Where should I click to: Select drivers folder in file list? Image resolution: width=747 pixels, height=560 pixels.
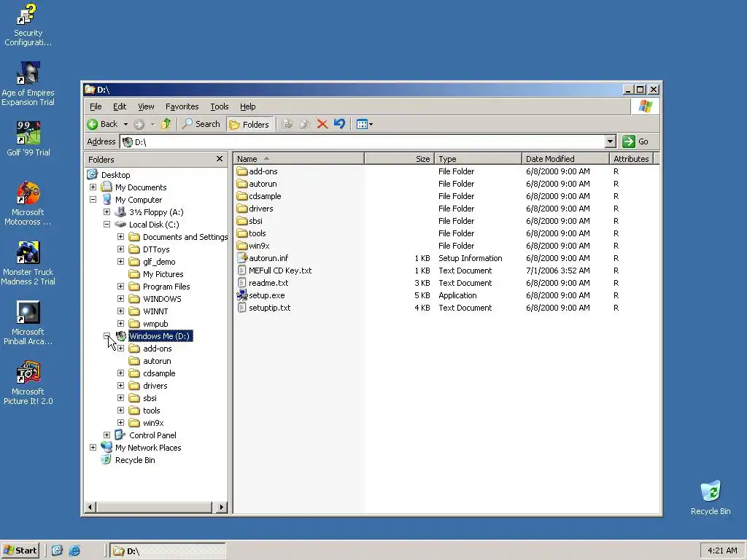(x=261, y=209)
